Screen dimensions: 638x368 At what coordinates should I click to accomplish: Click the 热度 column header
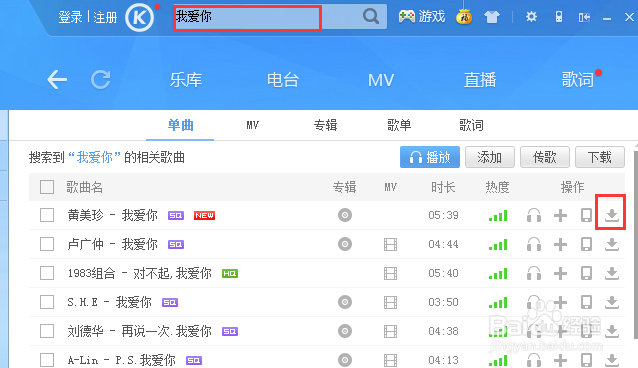point(497,187)
